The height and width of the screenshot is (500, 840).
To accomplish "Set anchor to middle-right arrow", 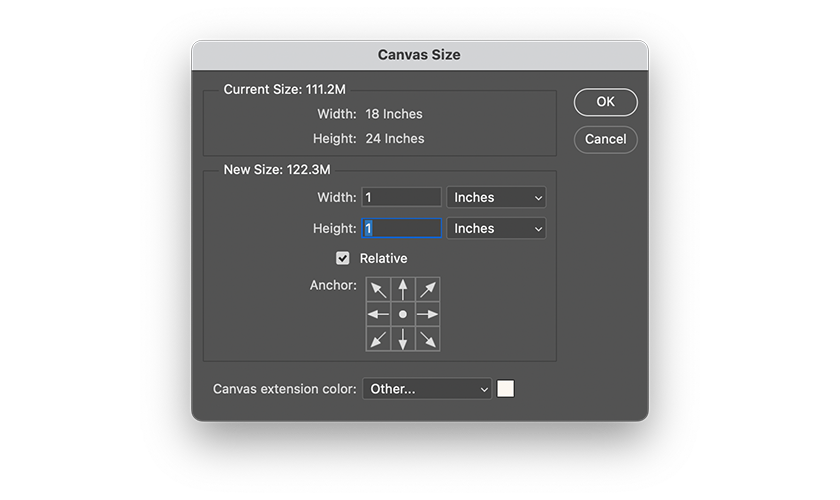I will [428, 314].
